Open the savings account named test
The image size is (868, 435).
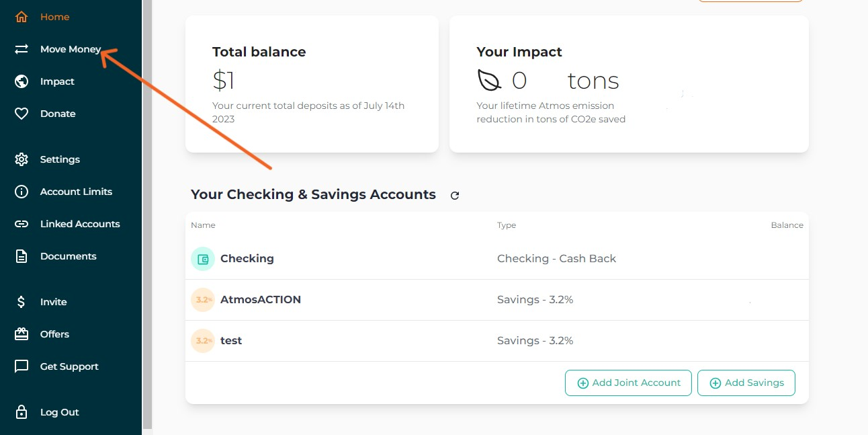coord(230,340)
